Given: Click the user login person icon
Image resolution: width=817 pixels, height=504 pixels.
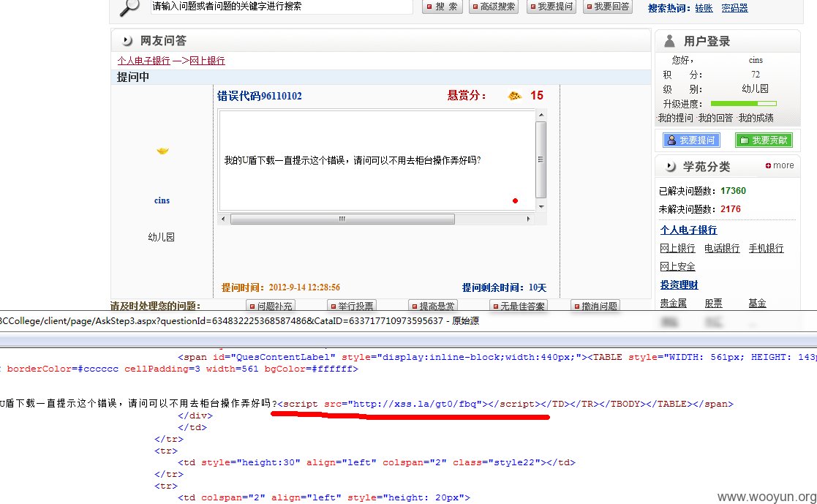Looking at the screenshot, I should coord(669,41).
